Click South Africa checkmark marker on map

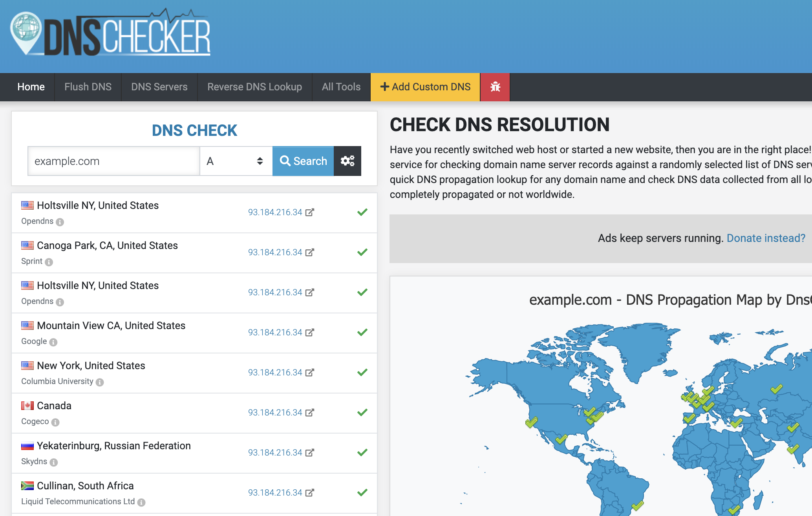tap(734, 509)
